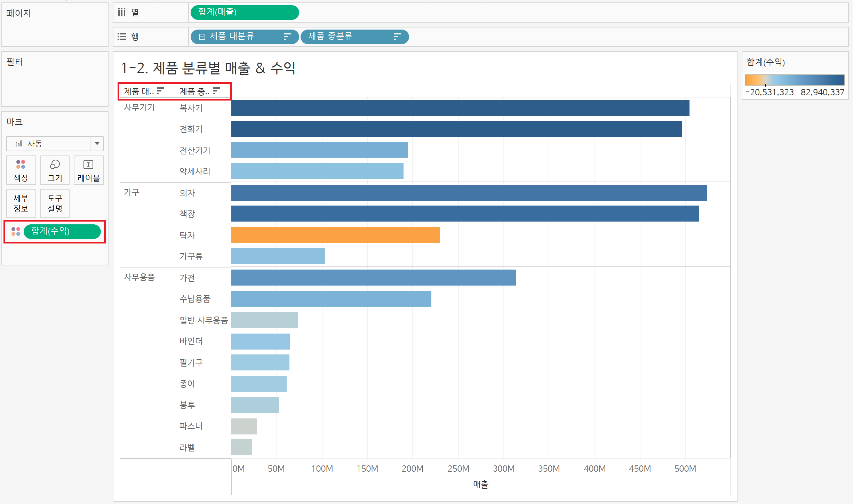The image size is (853, 504).
Task: Click sort icon next to 제품 대.. header
Action: tap(160, 91)
